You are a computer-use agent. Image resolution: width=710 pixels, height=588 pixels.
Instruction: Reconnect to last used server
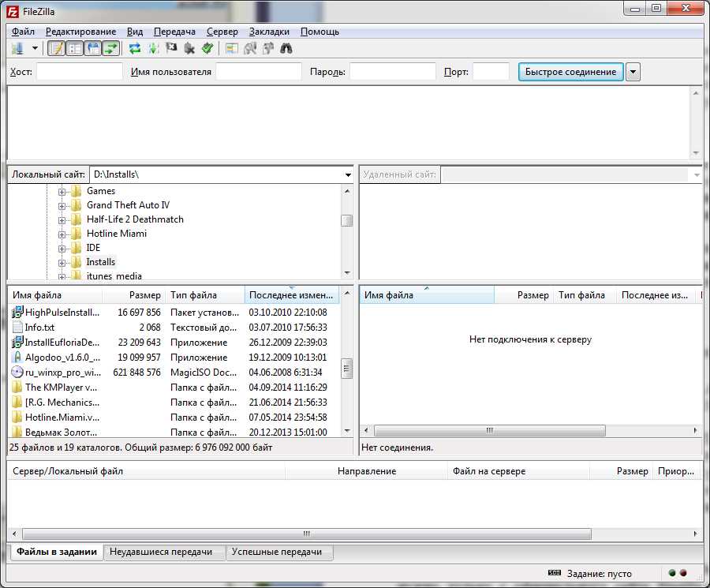(x=207, y=48)
